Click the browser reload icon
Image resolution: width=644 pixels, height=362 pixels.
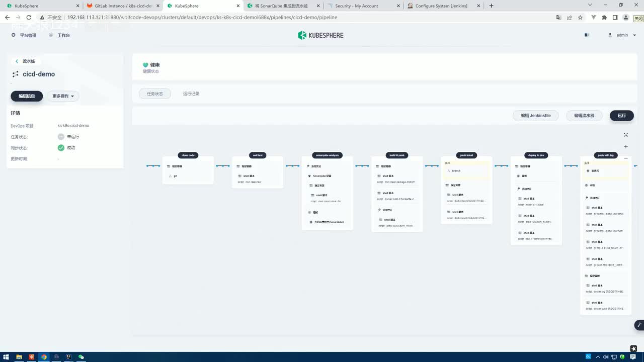[29, 17]
